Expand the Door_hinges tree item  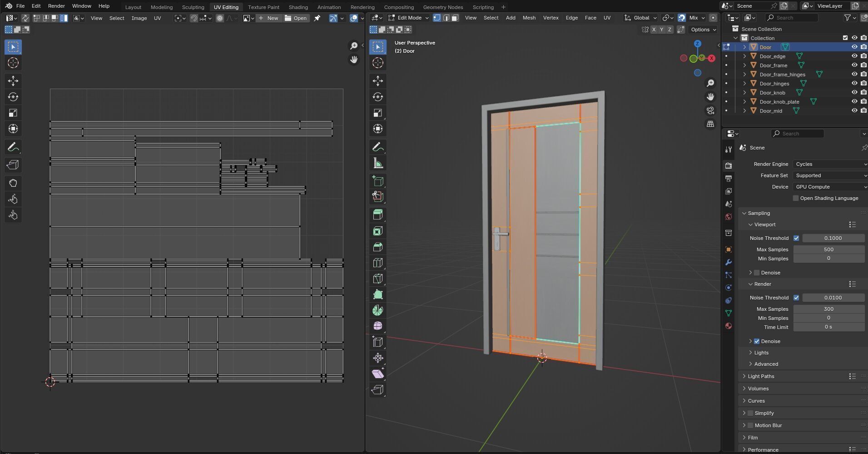coord(744,84)
